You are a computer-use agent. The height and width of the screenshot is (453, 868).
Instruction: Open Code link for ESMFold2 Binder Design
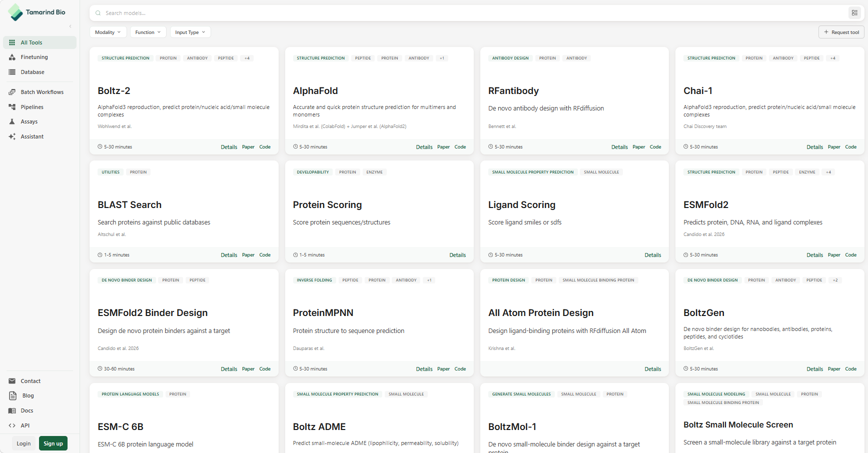pyautogui.click(x=265, y=369)
